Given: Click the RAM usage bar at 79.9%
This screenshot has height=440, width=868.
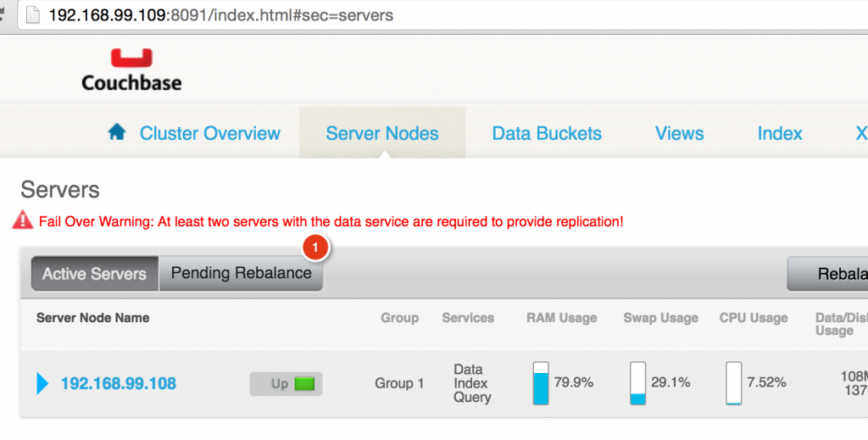Looking at the screenshot, I should pyautogui.click(x=541, y=383).
